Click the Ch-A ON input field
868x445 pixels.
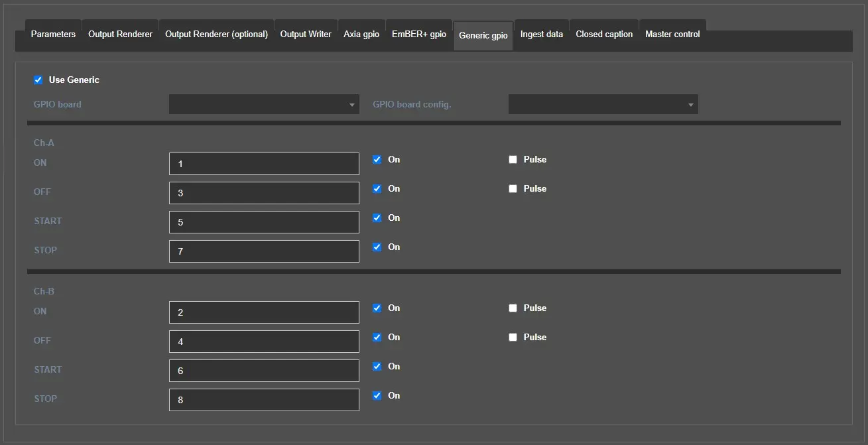[264, 164]
